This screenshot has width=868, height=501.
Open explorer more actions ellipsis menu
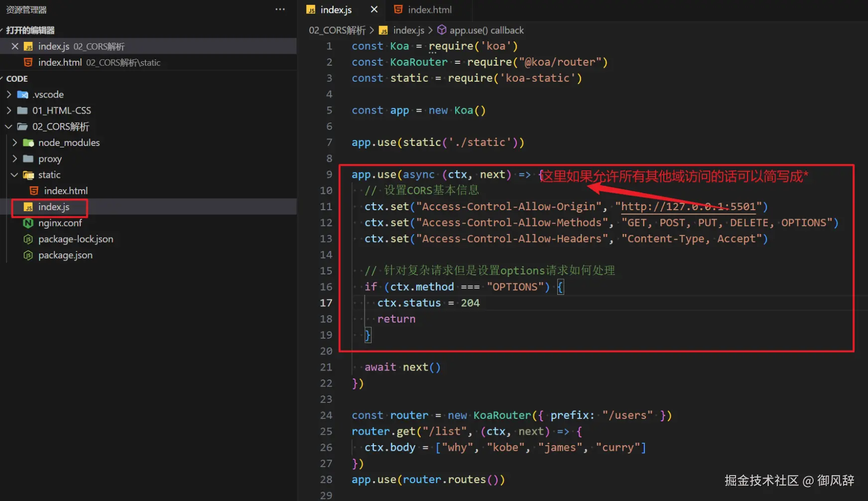pos(280,9)
